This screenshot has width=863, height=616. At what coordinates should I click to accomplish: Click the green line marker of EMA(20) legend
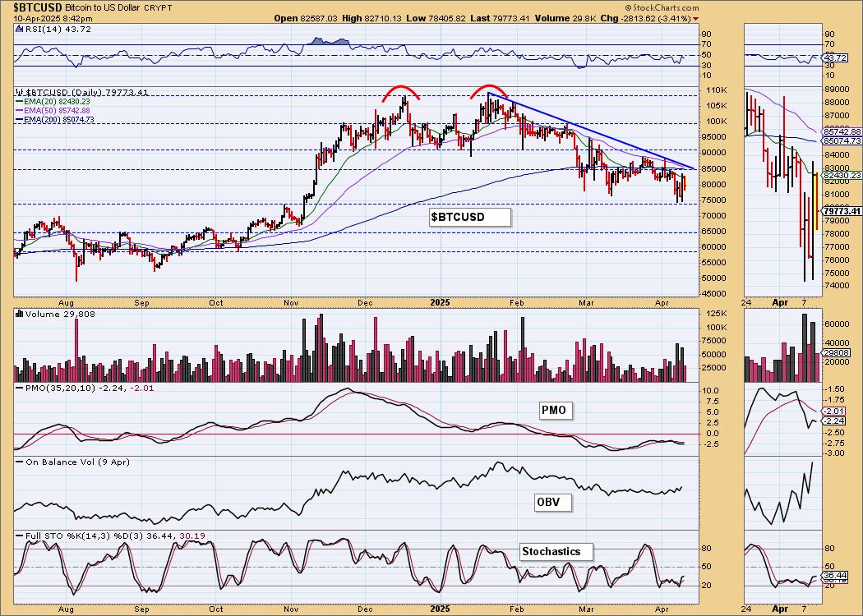(x=19, y=102)
